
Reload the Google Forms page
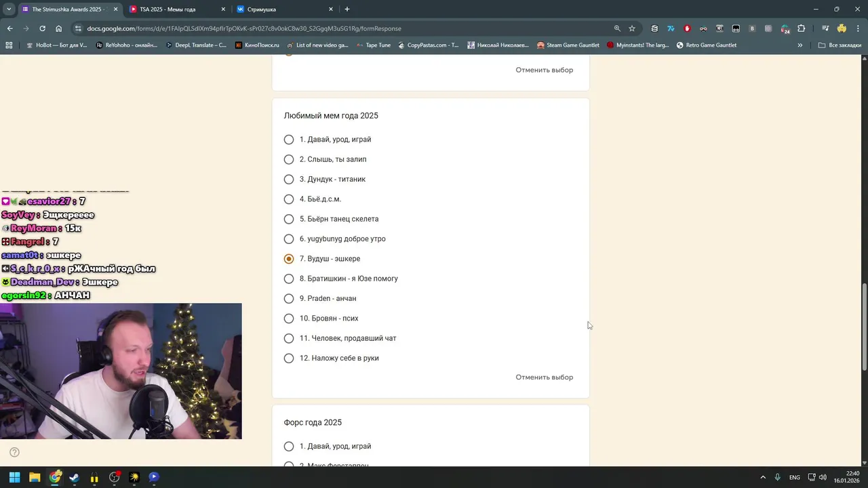point(42,28)
